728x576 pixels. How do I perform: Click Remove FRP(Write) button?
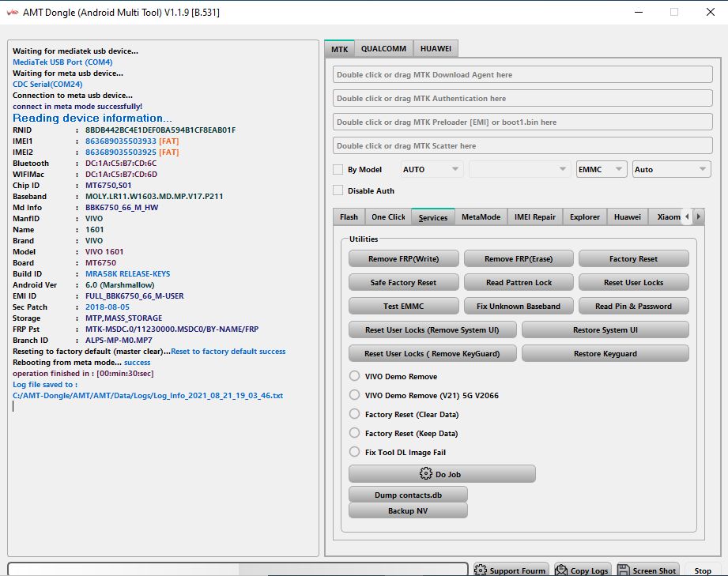tap(403, 258)
